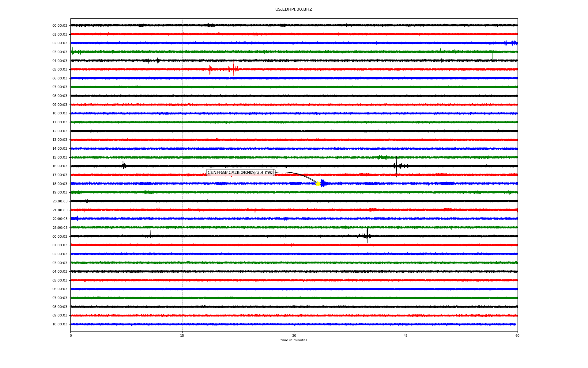Image resolution: width=588 pixels, height=368 pixels.
Task: Click the 30 tick on x-axis
Action: (294, 335)
